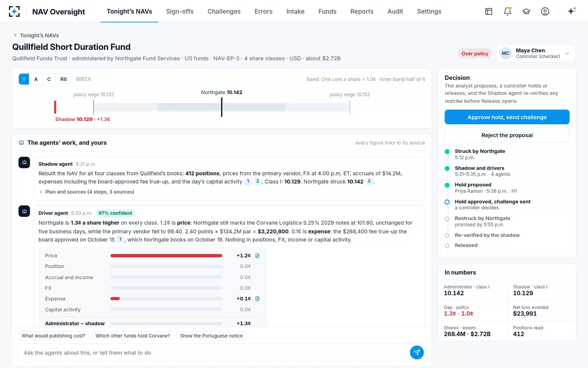Click the FX row label

point(48,288)
